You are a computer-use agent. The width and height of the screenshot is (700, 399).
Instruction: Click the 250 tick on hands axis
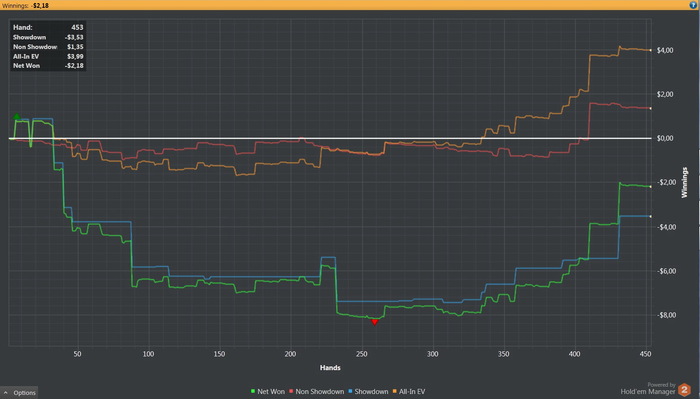coord(362,354)
